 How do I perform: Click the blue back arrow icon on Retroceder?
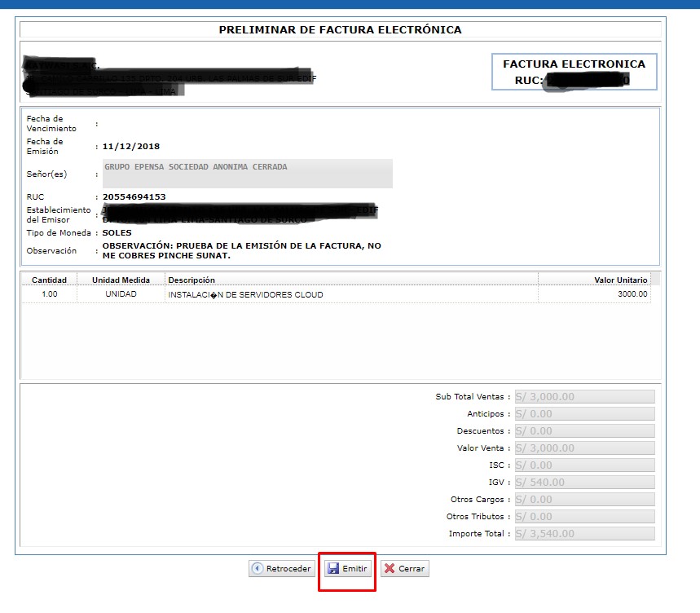(x=258, y=568)
